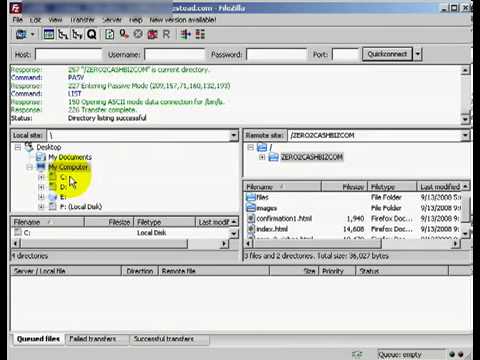The height and width of the screenshot is (360, 480).
Task: Open the Edit menu
Action: [x=35, y=20]
